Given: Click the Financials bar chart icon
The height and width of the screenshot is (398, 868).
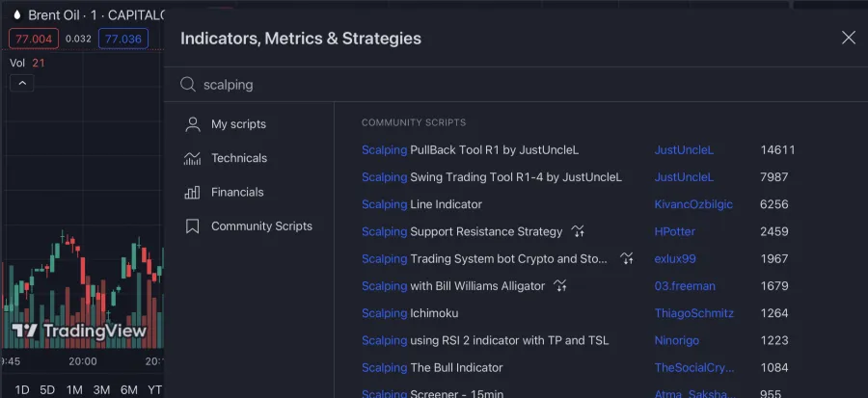Looking at the screenshot, I should coord(193,192).
